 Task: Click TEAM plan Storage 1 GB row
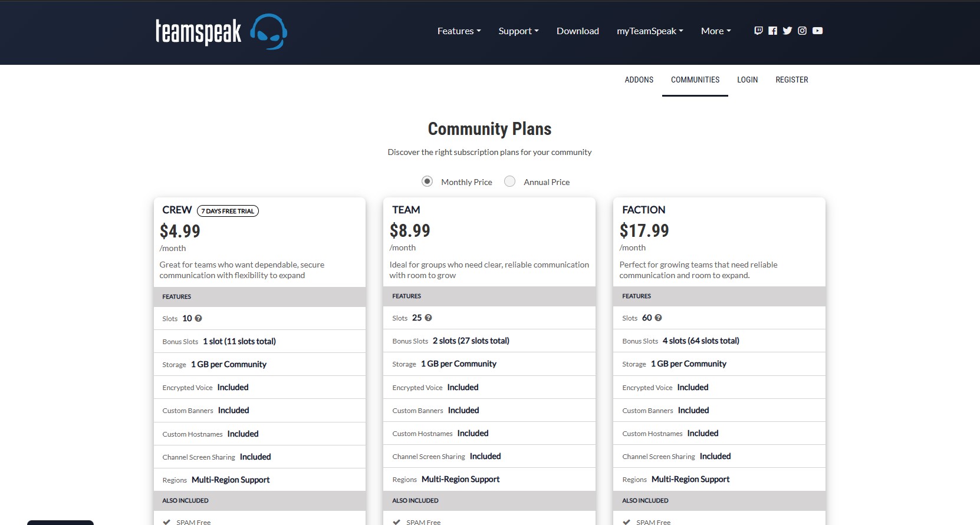coord(489,364)
